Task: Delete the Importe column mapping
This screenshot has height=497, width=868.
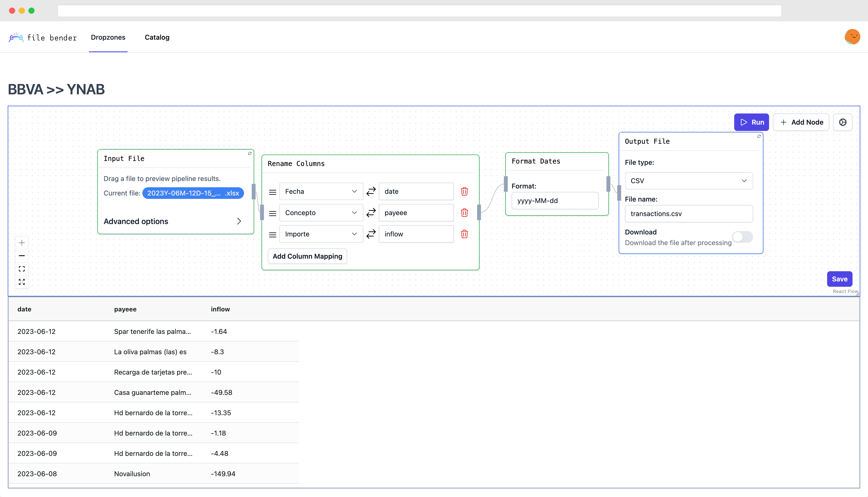Action: pyautogui.click(x=464, y=234)
